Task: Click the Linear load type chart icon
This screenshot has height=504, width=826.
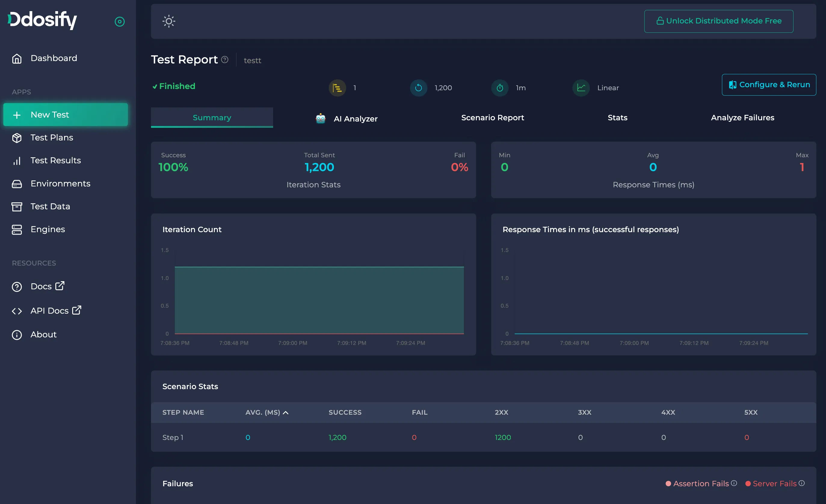Action: click(581, 88)
